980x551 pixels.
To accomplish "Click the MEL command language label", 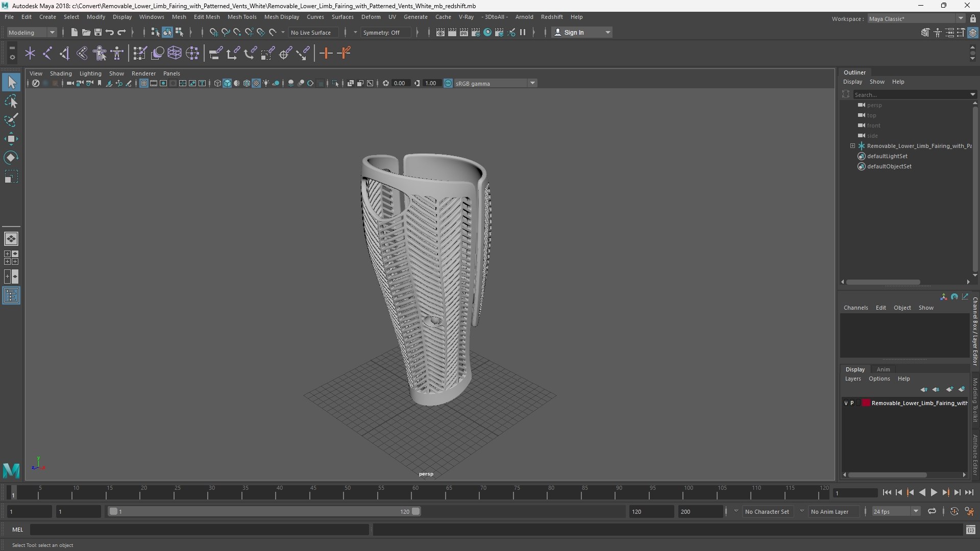I will 18,530.
